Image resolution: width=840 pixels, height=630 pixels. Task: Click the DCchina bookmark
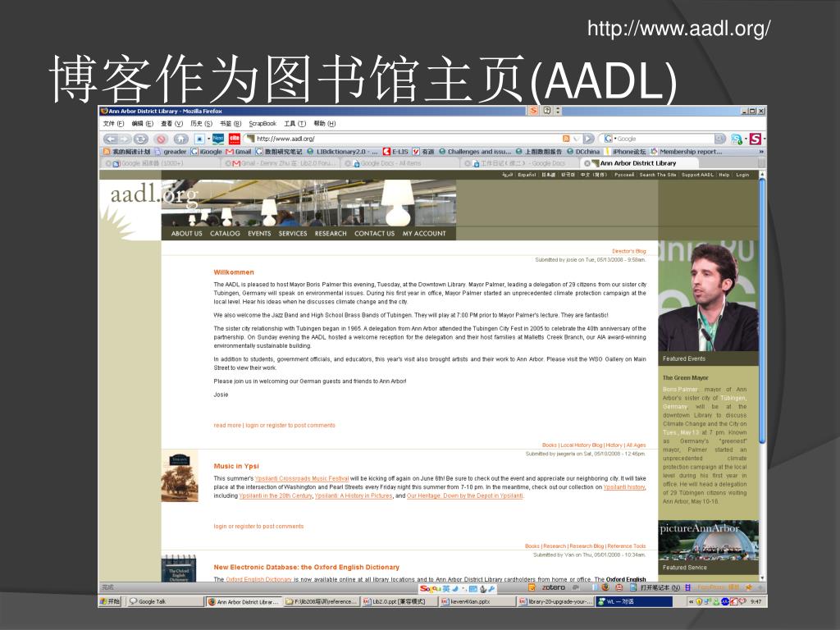coord(583,152)
